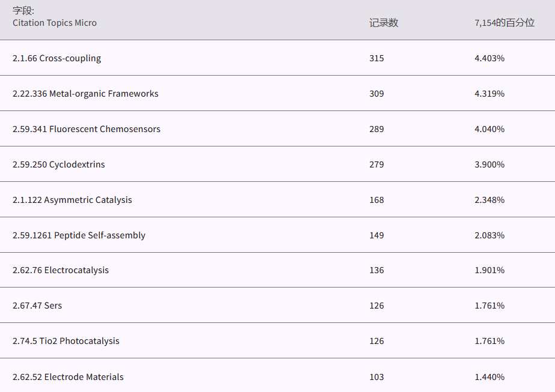The width and height of the screenshot is (555, 392).
Task: Select the 2.59.1261 Peptide Self-assembly topic
Action: [x=79, y=235]
